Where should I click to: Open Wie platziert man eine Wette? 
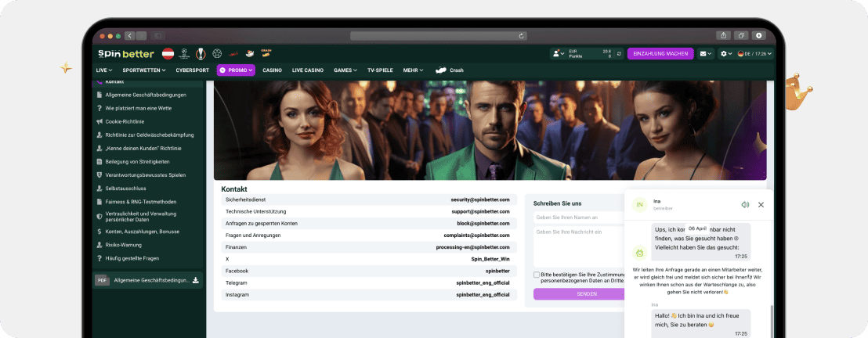[138, 109]
